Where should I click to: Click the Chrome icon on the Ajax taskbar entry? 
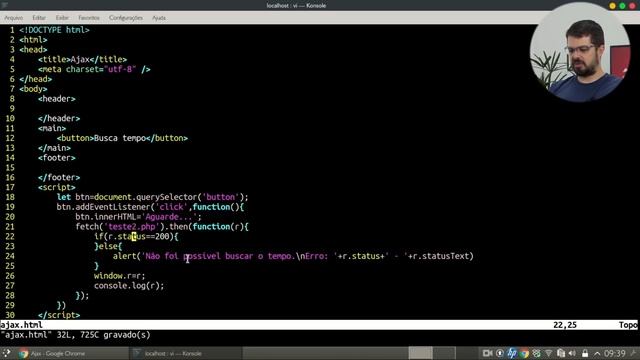pos(23,353)
